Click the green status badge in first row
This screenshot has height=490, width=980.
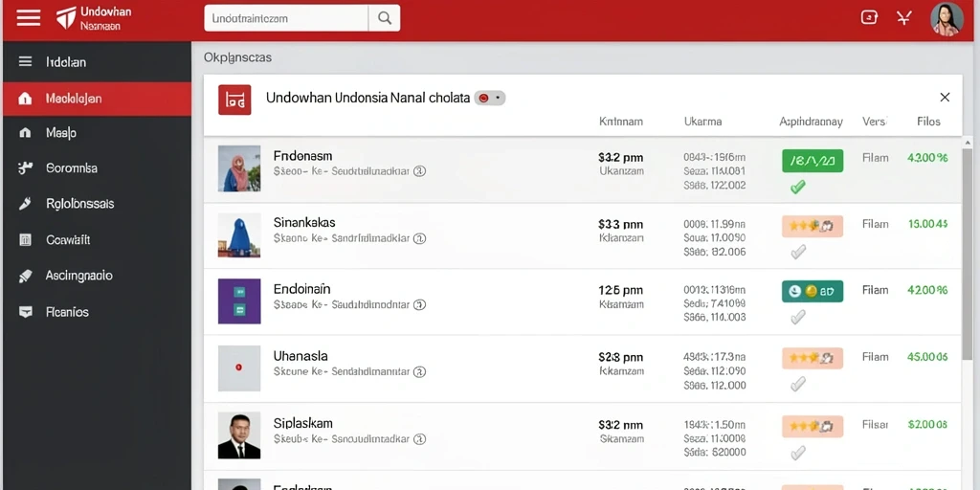813,161
